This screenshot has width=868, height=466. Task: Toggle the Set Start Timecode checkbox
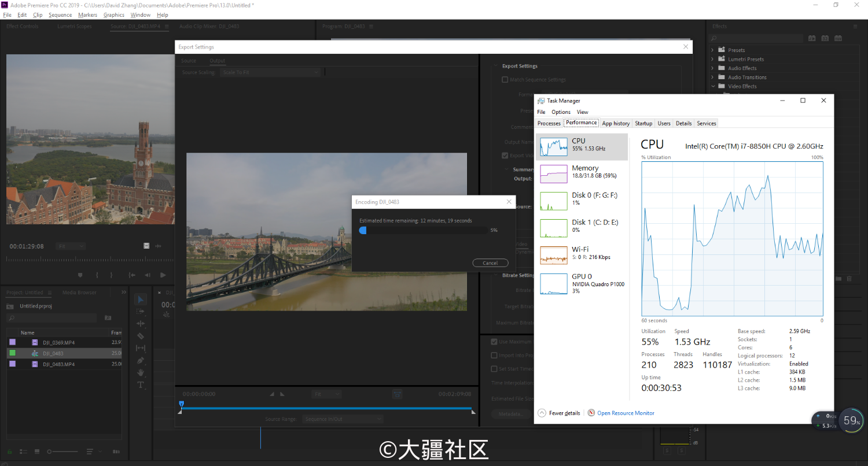(x=494, y=369)
